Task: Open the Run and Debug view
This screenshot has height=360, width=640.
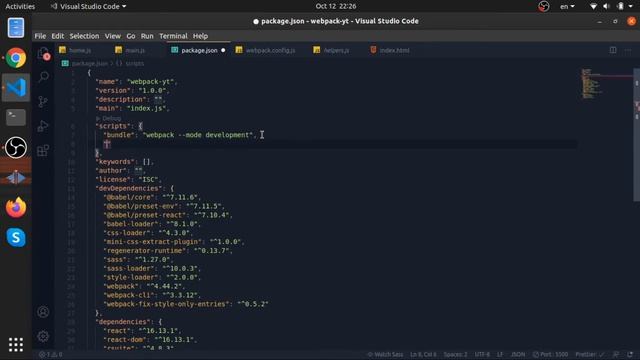Action: click(x=43, y=126)
